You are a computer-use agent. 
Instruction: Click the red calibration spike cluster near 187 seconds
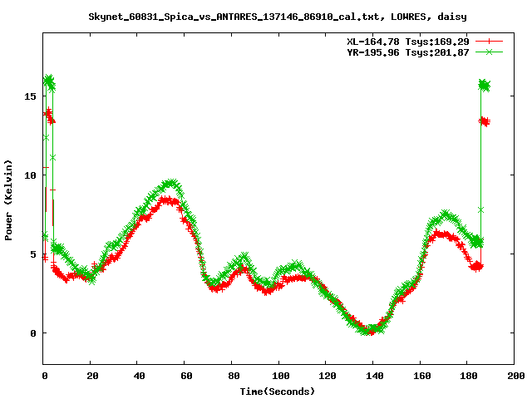pyautogui.click(x=484, y=122)
